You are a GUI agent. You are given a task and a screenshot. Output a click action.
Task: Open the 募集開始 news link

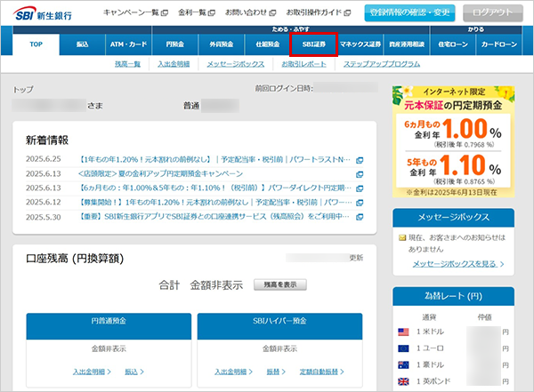tap(215, 202)
